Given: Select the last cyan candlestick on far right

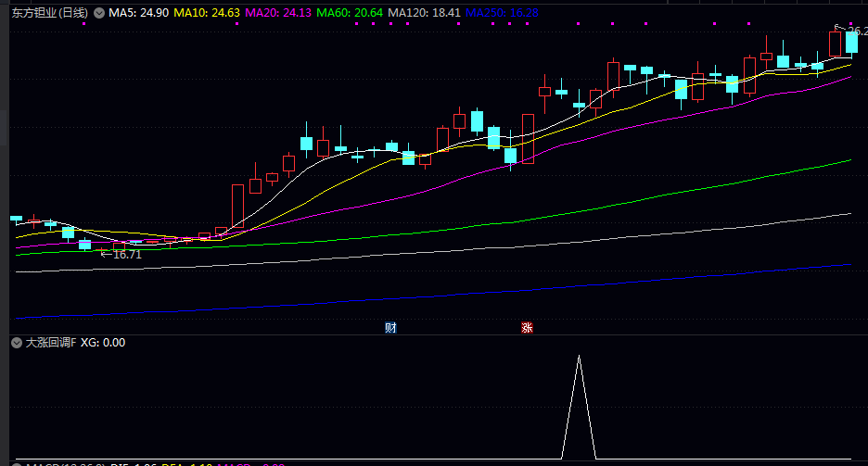Looking at the screenshot, I should [x=851, y=42].
